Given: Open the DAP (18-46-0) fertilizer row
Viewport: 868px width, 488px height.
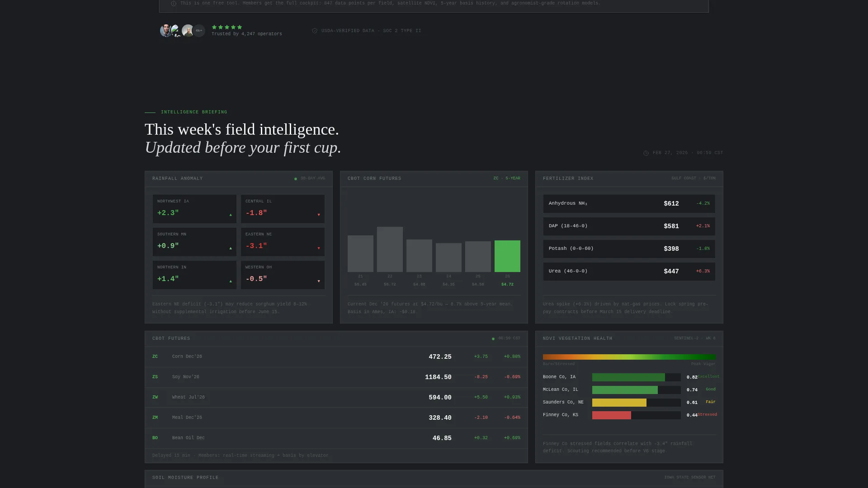Looking at the screenshot, I should point(629,226).
